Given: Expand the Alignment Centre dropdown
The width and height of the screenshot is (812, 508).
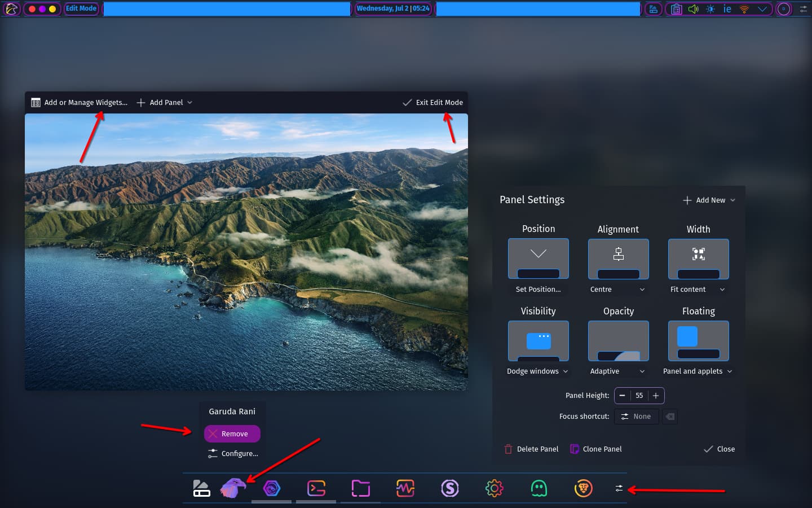Looking at the screenshot, I should 618,290.
